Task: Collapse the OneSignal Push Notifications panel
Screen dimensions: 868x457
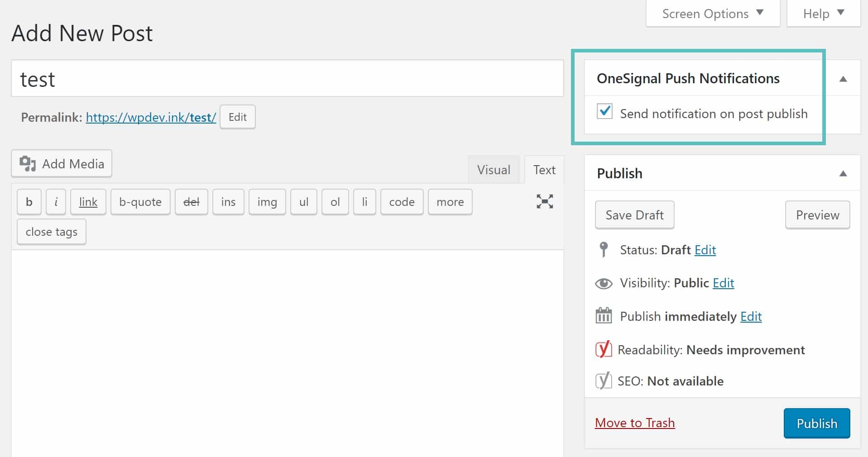Action: (x=843, y=78)
